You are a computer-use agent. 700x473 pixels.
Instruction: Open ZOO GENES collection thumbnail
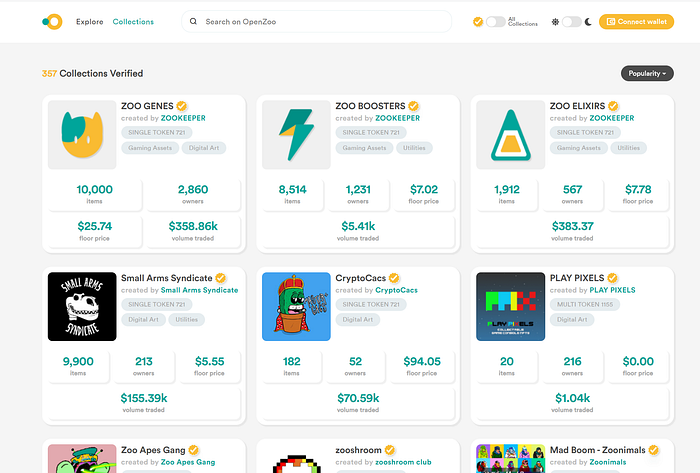click(x=82, y=135)
